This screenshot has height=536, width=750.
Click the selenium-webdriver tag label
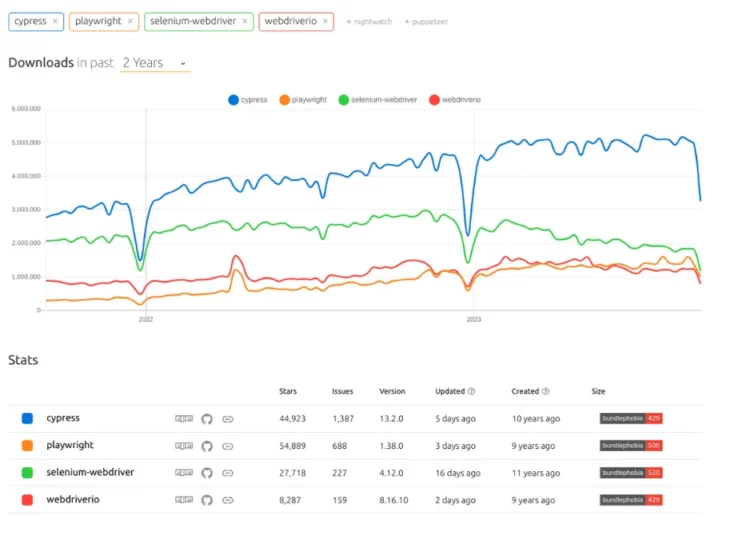pos(193,22)
